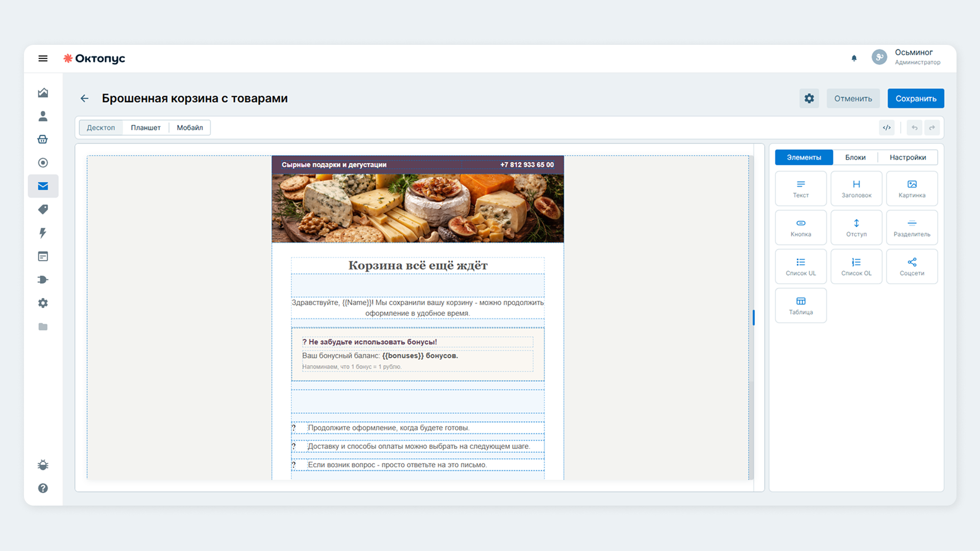Open the Настройки tab
The image size is (980, 551).
pyautogui.click(x=908, y=157)
